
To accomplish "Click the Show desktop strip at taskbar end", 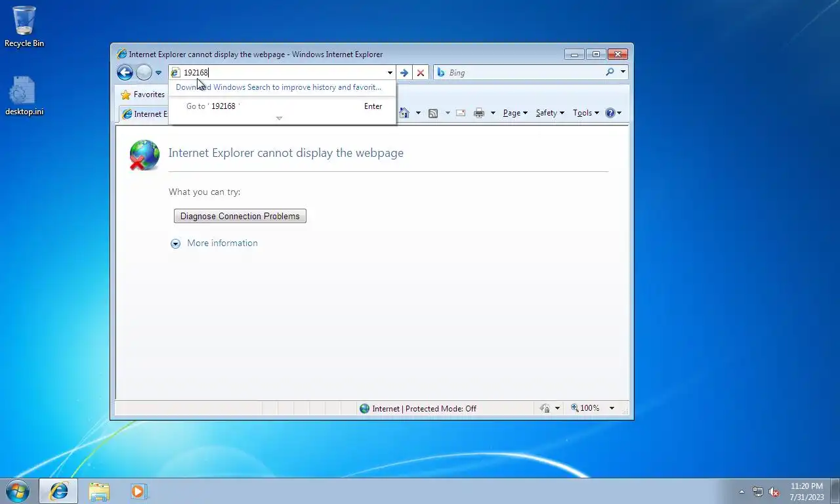I will [x=835, y=491].
